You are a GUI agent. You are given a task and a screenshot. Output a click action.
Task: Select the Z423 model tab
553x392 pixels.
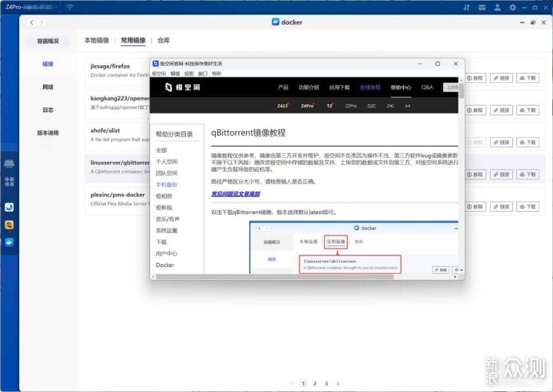tap(283, 106)
